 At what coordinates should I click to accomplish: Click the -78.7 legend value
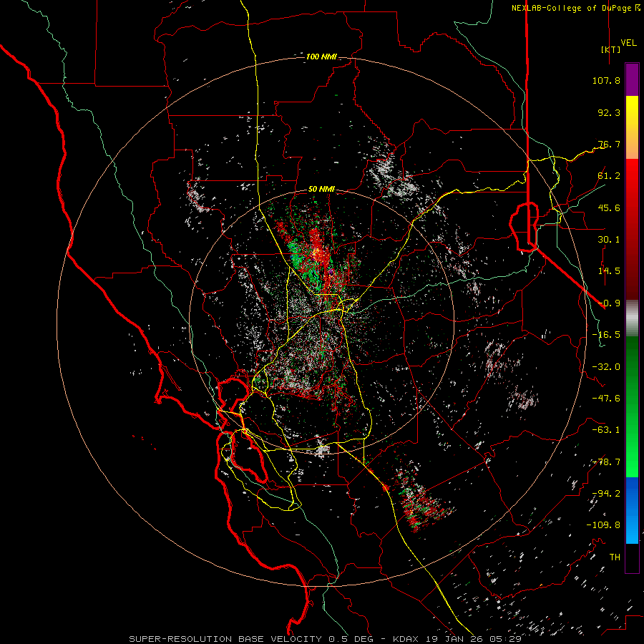click(x=606, y=462)
